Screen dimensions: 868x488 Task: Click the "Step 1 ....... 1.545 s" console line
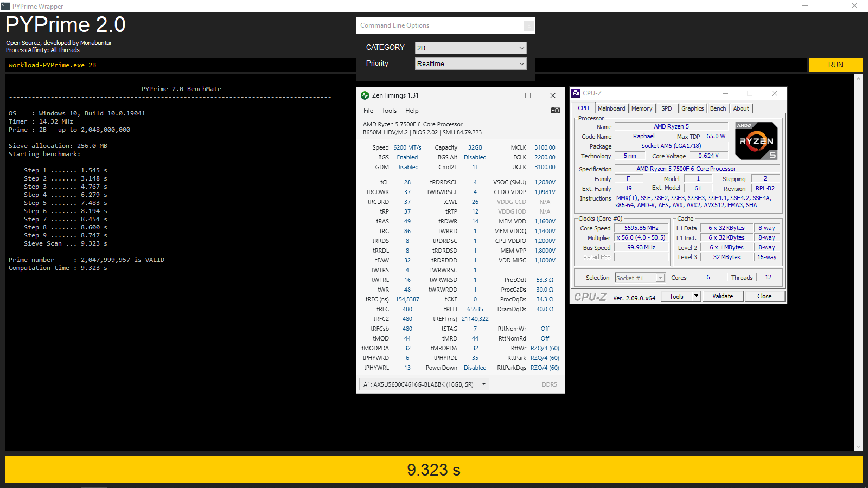65,171
